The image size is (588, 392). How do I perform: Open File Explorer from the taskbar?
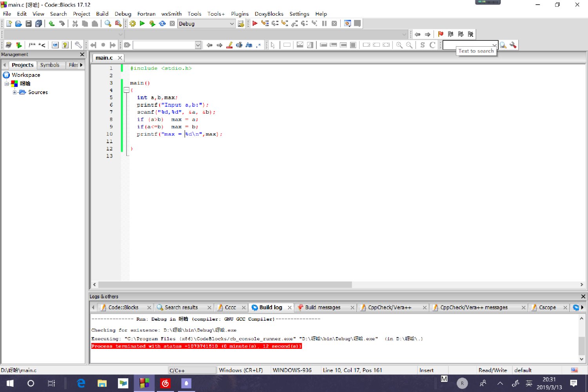pos(102,383)
